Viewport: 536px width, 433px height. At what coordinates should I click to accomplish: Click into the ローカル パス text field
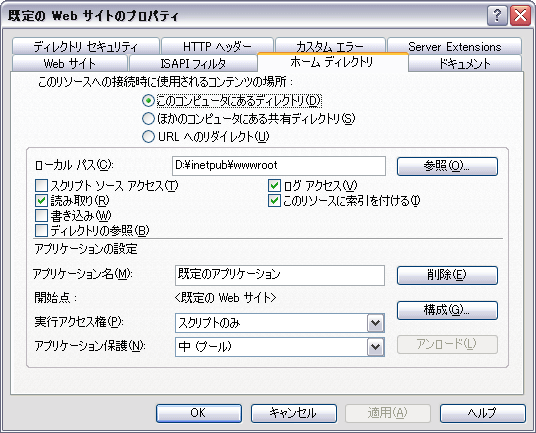[x=279, y=166]
